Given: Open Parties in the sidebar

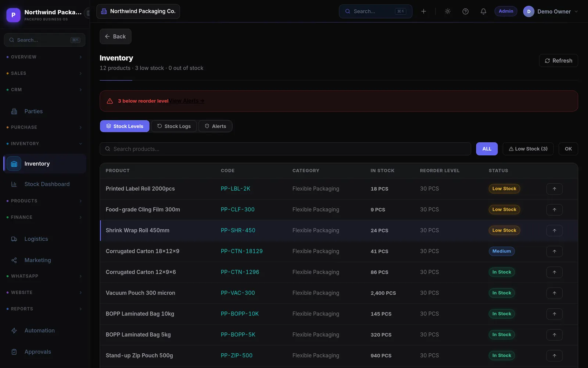Looking at the screenshot, I should click(45, 111).
